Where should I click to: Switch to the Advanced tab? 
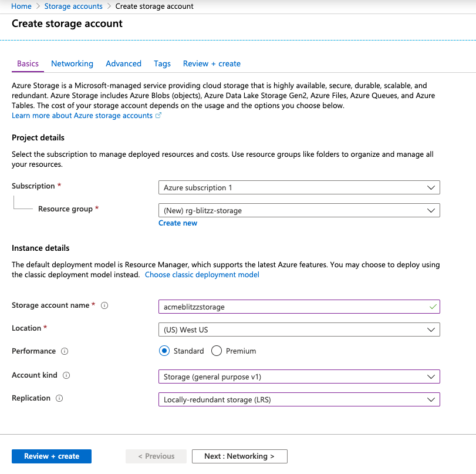click(x=124, y=63)
